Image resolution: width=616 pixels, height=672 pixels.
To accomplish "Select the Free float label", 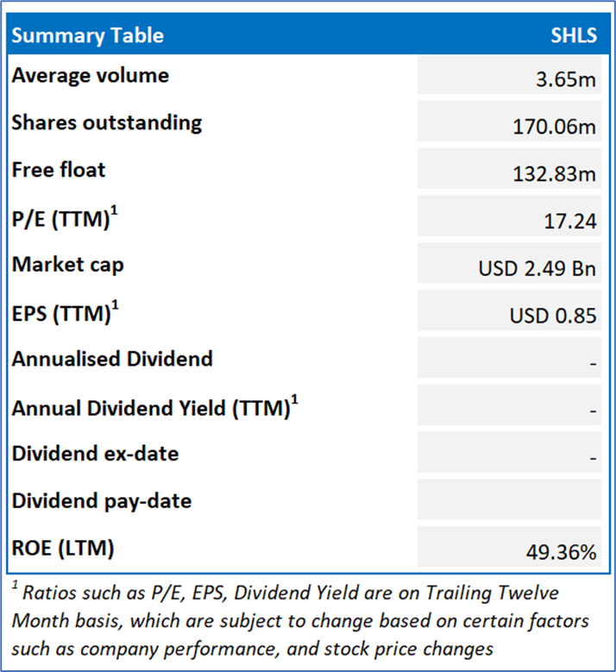I will tap(59, 170).
